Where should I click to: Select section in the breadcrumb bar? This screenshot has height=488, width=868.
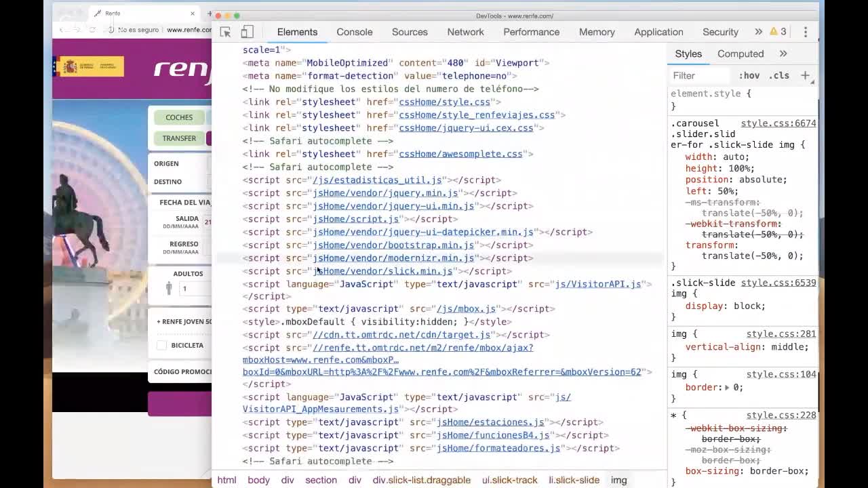321,480
